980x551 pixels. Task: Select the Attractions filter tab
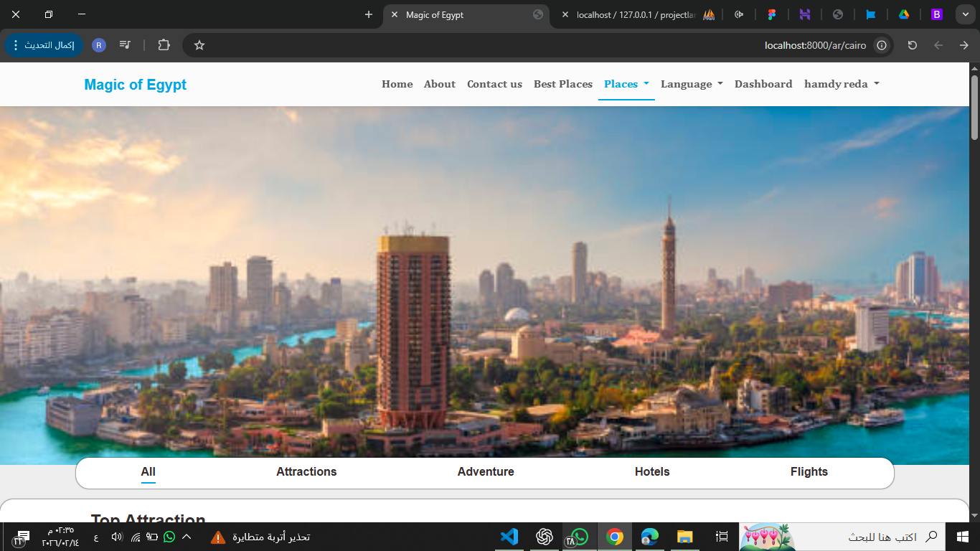coord(306,472)
